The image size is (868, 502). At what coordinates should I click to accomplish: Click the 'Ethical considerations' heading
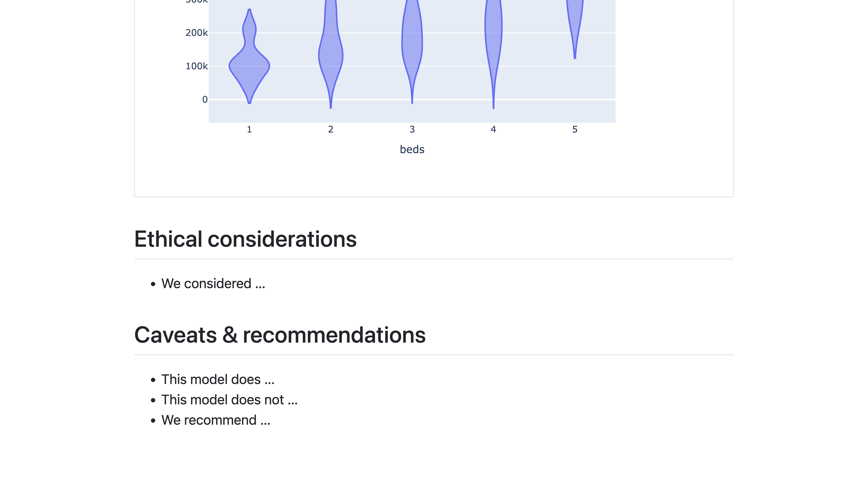pyautogui.click(x=245, y=239)
